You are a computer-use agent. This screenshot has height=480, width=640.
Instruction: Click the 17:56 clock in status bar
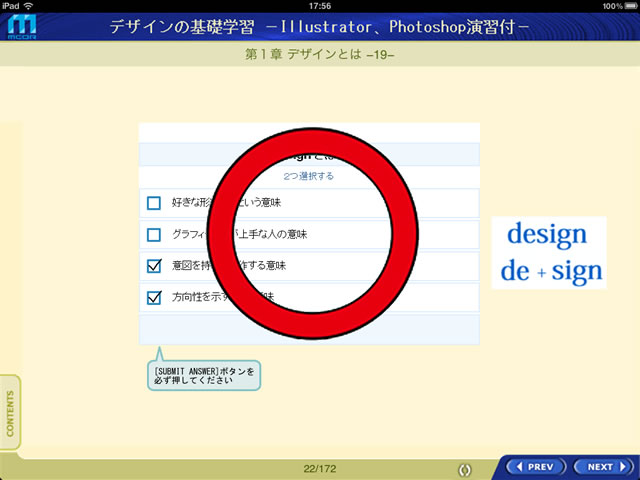tap(320, 6)
